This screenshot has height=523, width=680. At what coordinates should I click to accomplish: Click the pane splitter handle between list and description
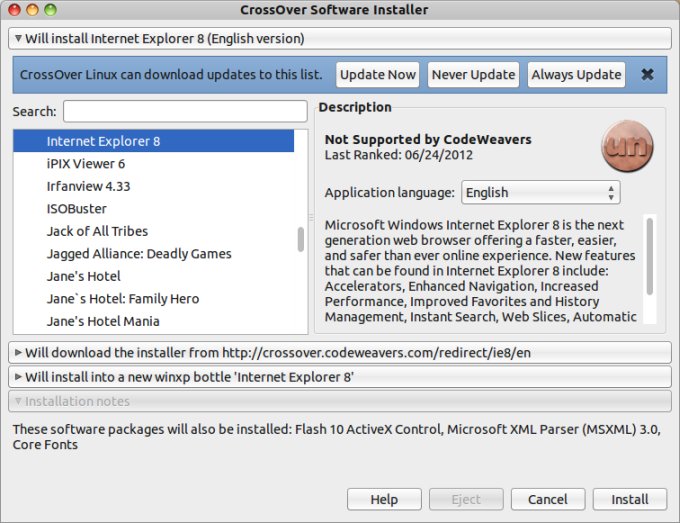point(311,217)
